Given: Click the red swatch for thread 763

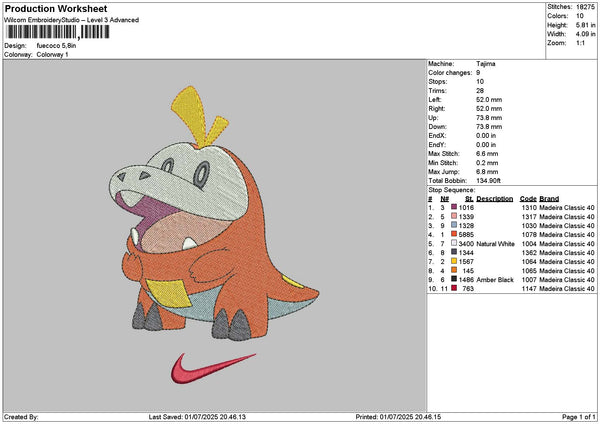Looking at the screenshot, I should click(454, 288).
